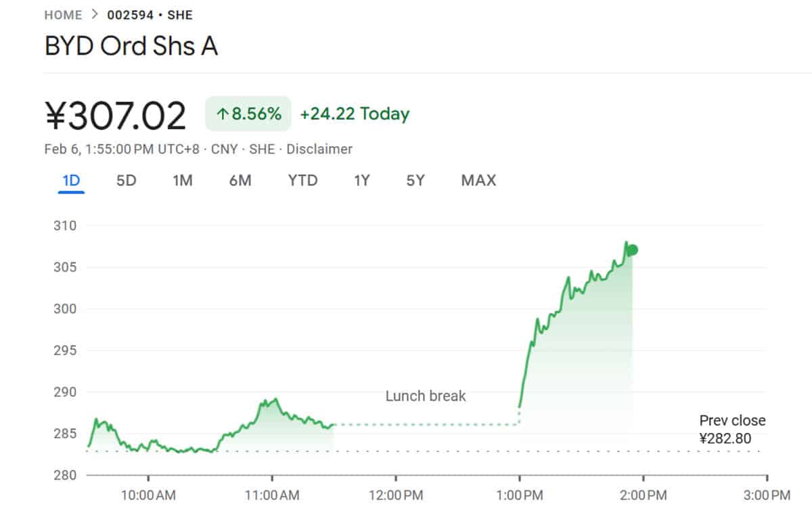812x508 pixels.
Task: Click the Lunch break label on the chart
Action: point(426,396)
